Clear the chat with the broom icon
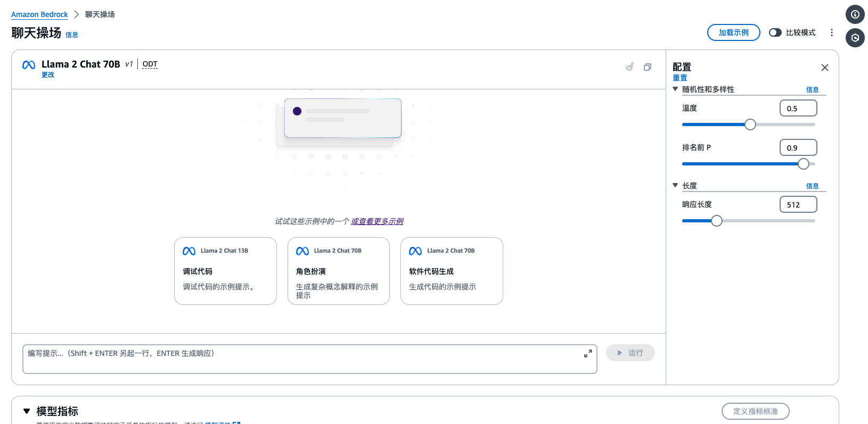 [629, 66]
